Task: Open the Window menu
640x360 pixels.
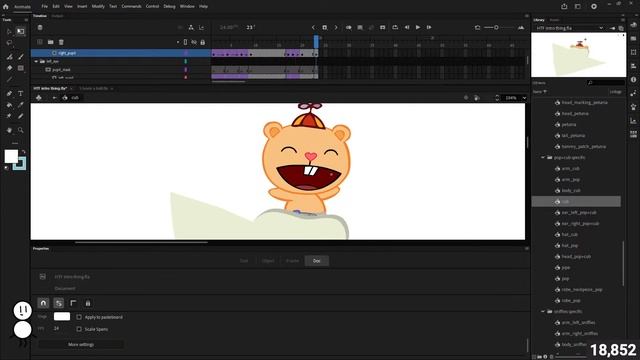Action: 187,7
